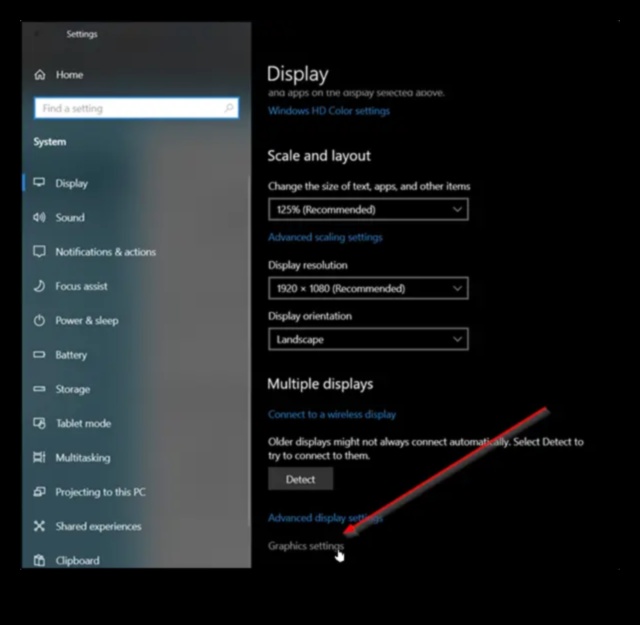Click the search magnifier icon
Image resolution: width=640 pixels, height=625 pixels.
(x=229, y=108)
